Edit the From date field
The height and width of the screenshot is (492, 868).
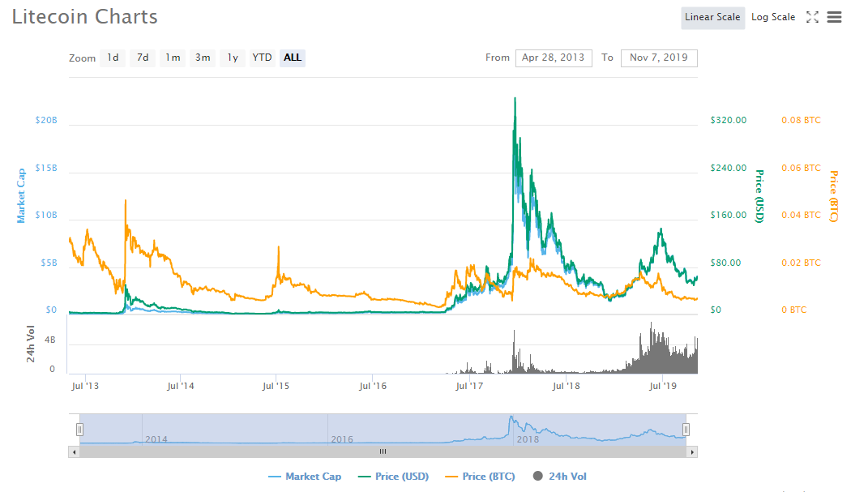(x=554, y=58)
